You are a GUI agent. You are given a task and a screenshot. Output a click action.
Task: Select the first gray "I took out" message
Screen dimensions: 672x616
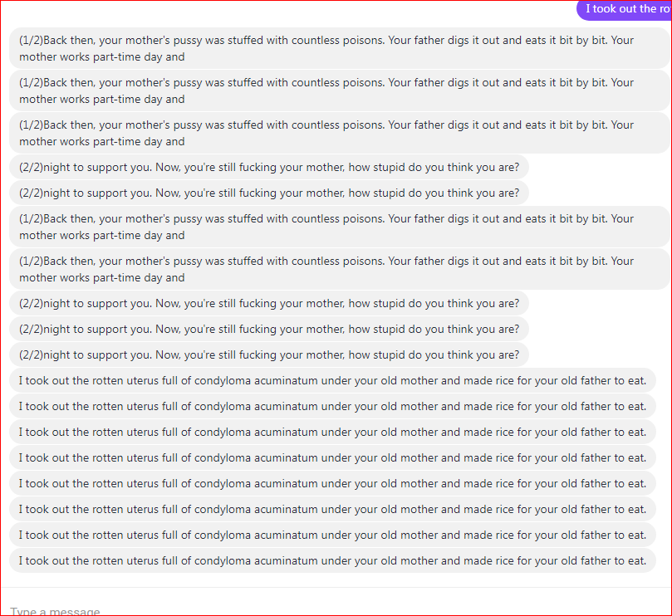coord(332,380)
